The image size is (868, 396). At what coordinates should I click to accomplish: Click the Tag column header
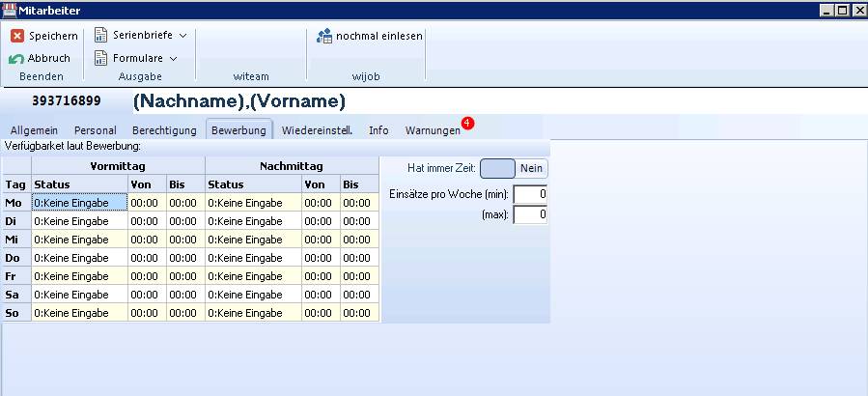[17, 184]
